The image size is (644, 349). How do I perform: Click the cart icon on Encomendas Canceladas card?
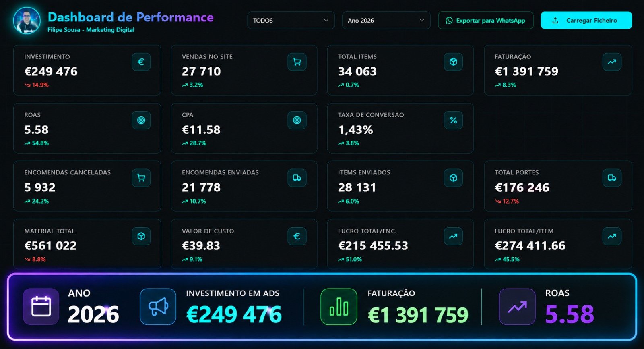141,178
